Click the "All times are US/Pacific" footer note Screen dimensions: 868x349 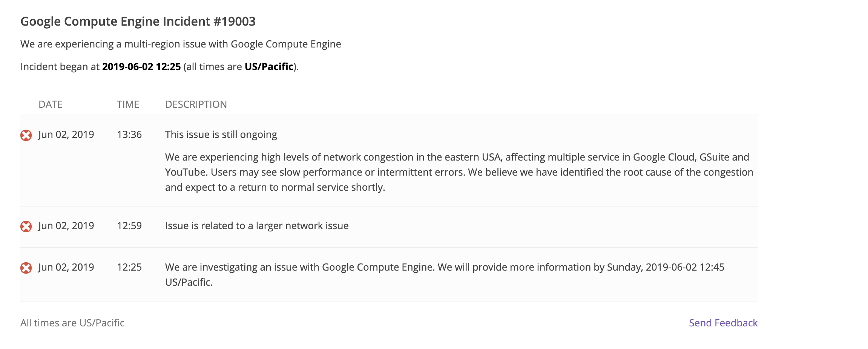point(72,323)
